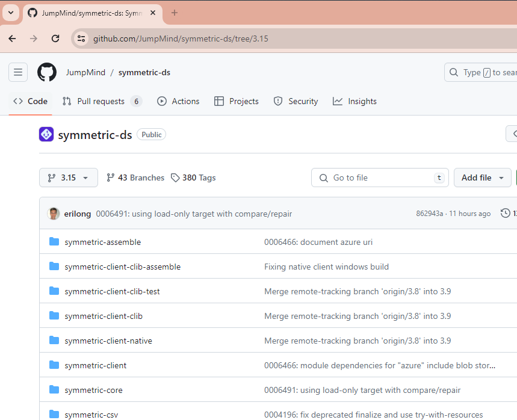The image size is (517, 420).
Task: Click the commit history clock icon
Action: point(505,213)
